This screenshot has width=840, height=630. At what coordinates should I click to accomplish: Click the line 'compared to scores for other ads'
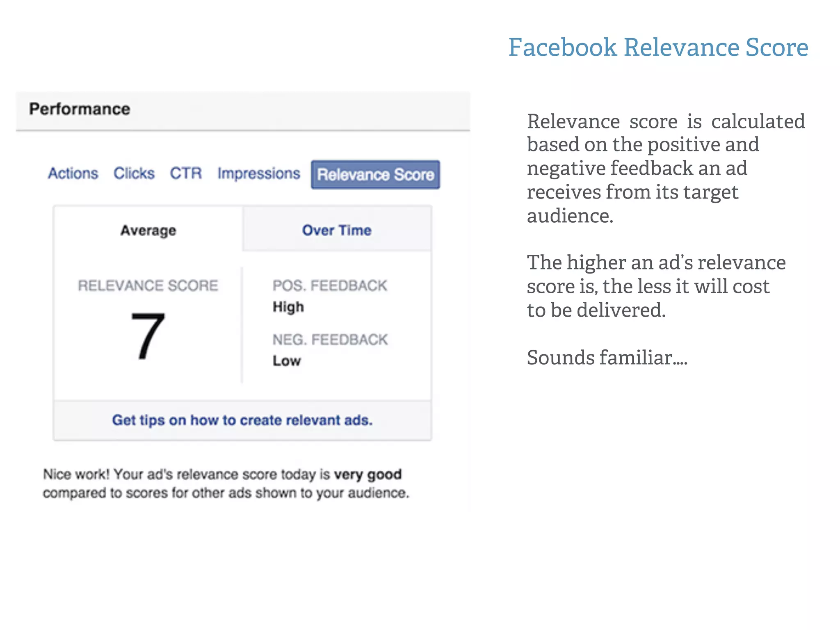pyautogui.click(x=226, y=493)
